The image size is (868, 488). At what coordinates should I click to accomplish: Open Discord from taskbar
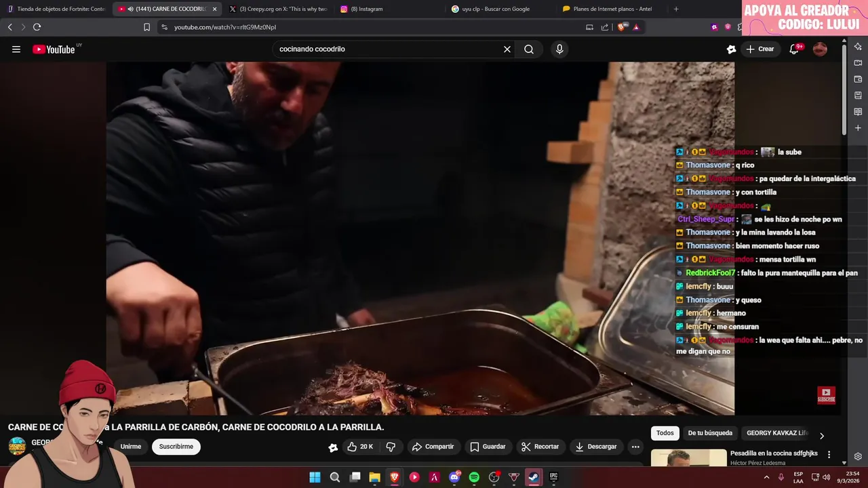(x=454, y=477)
